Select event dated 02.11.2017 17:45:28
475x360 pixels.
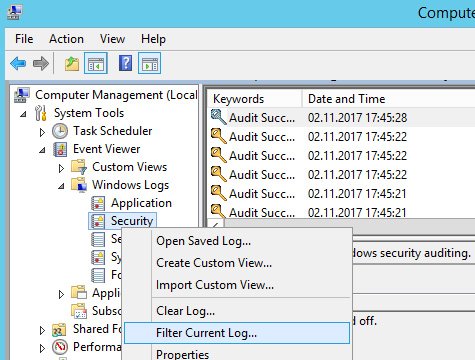[x=341, y=117]
